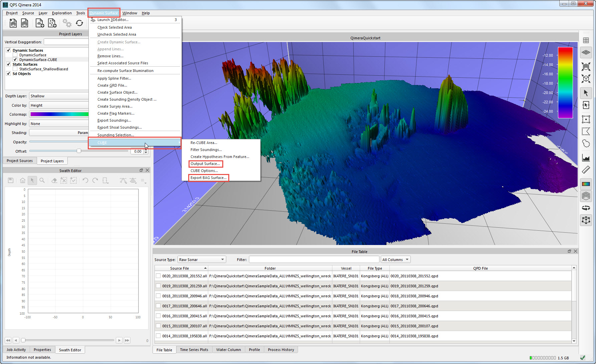Choose Export BAG Surface from CUBE submenu
Screen dimensions: 596x364
pyautogui.click(x=208, y=178)
